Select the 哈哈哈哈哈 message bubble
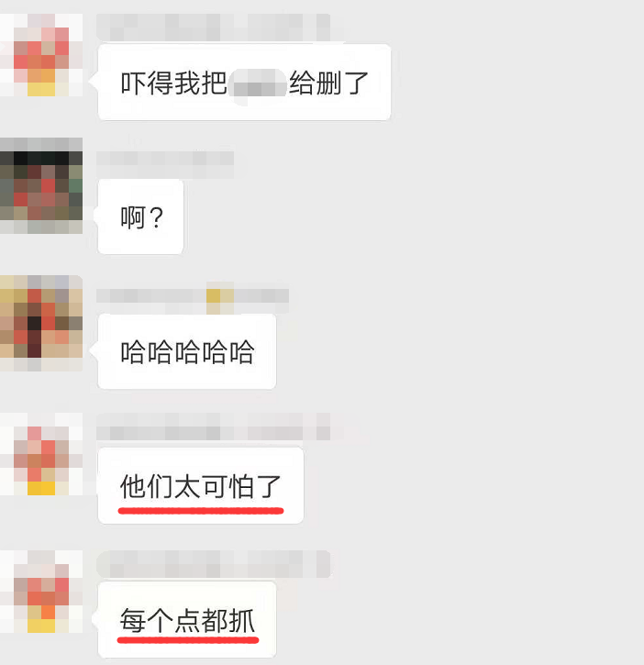 click(187, 351)
